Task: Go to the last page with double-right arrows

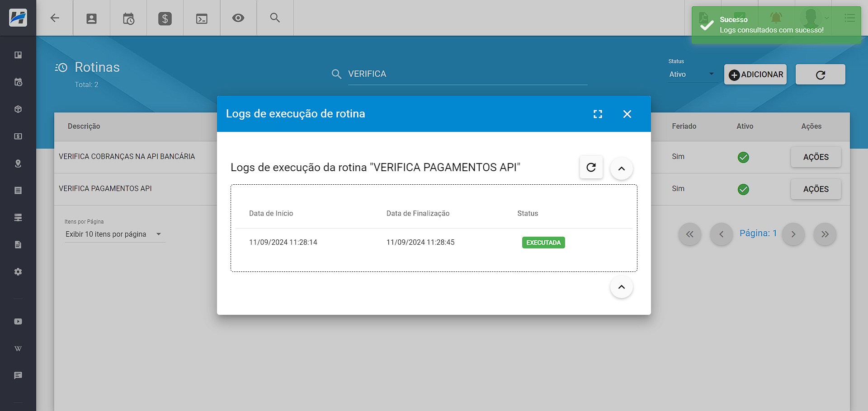Action: [x=825, y=234]
